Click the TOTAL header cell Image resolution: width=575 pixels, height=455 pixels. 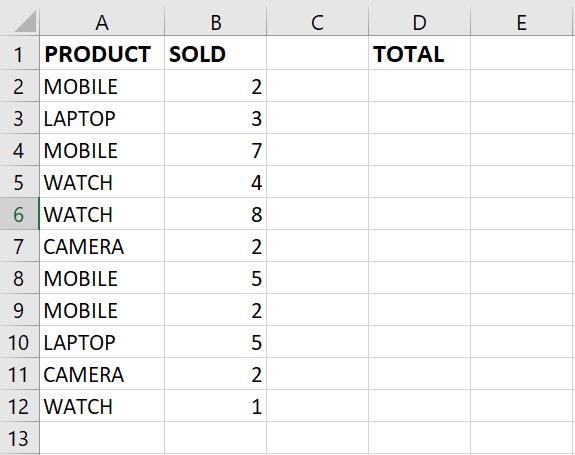point(420,53)
